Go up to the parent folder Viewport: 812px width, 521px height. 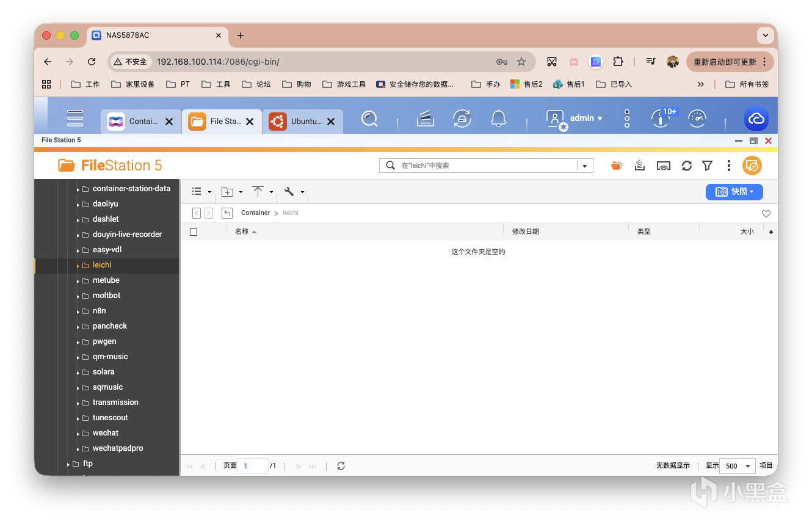click(227, 213)
